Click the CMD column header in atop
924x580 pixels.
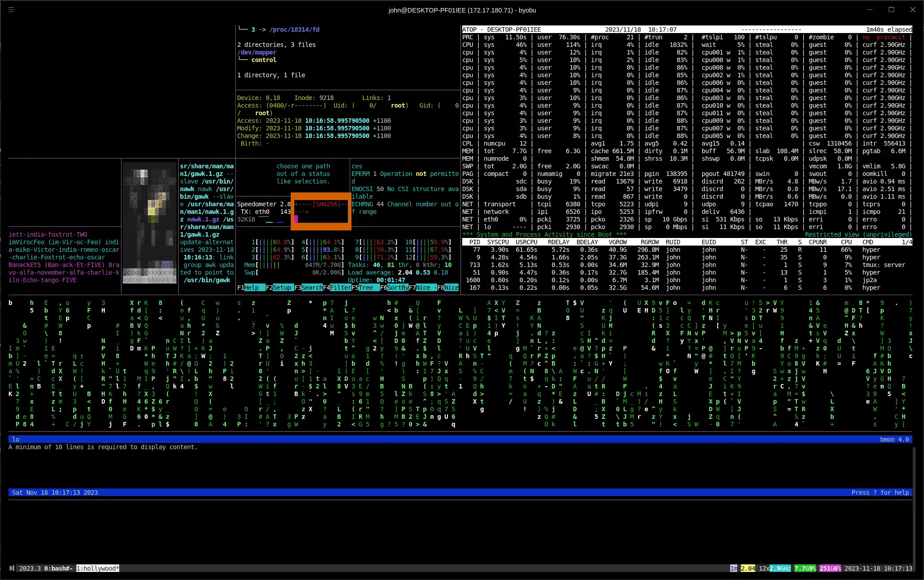(x=868, y=242)
